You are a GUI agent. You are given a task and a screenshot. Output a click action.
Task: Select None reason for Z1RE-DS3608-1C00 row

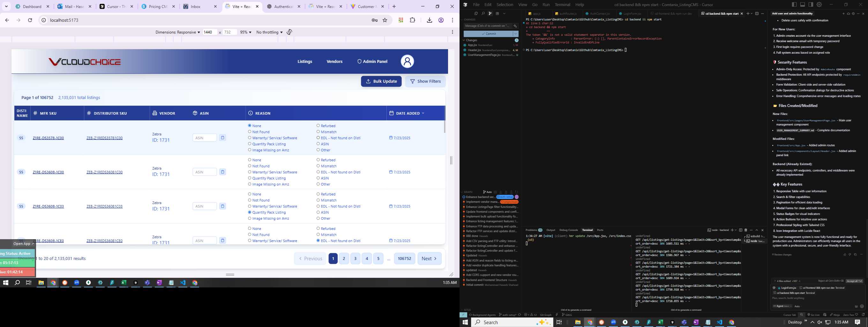click(x=250, y=160)
